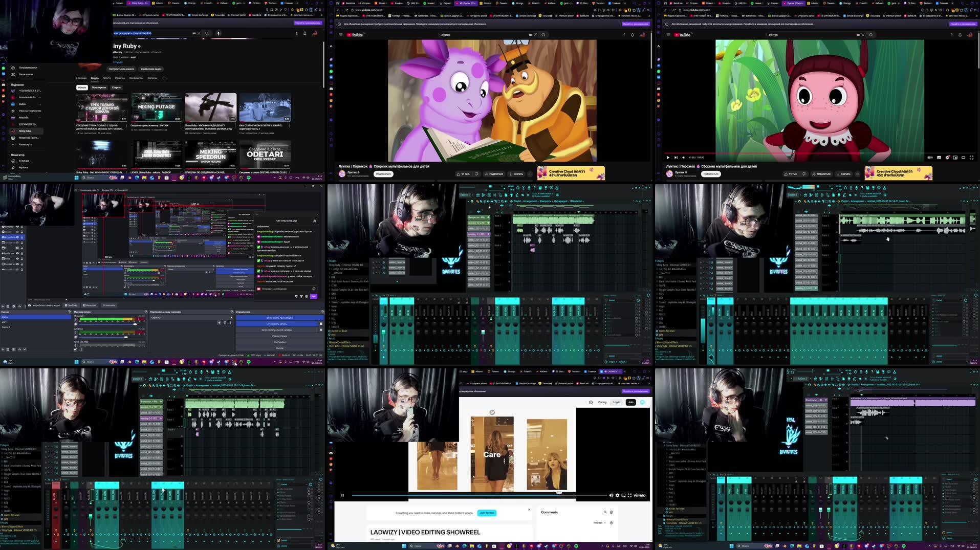This screenshot has height=550, width=980.
Task: Click Подписаться in the Лунтик book-reading frame
Action: click(x=383, y=174)
